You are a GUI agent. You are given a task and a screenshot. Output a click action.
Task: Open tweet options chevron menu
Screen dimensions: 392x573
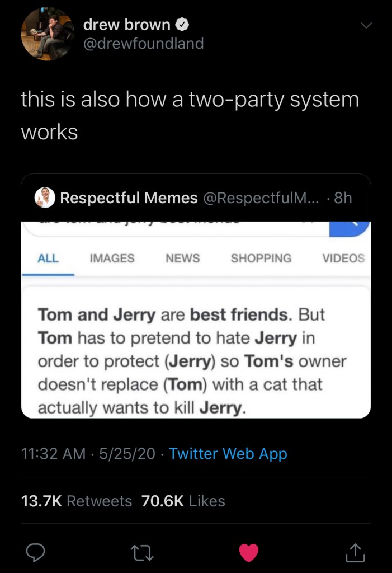click(366, 26)
